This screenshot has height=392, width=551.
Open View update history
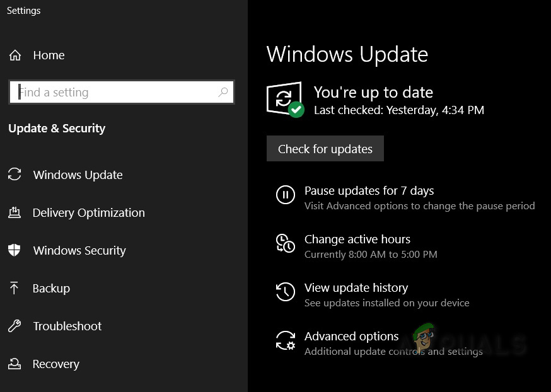tap(356, 287)
